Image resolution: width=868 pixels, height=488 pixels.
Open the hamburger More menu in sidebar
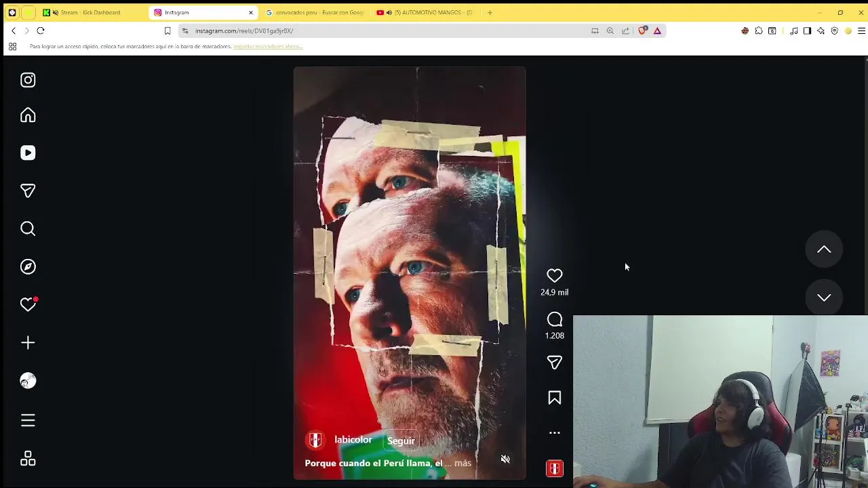click(28, 421)
